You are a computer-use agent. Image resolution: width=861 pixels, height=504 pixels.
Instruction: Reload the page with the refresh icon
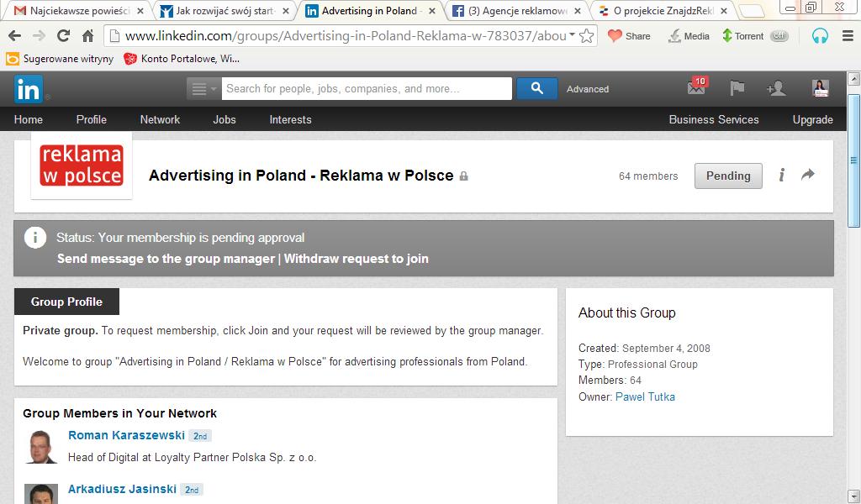pos(63,36)
